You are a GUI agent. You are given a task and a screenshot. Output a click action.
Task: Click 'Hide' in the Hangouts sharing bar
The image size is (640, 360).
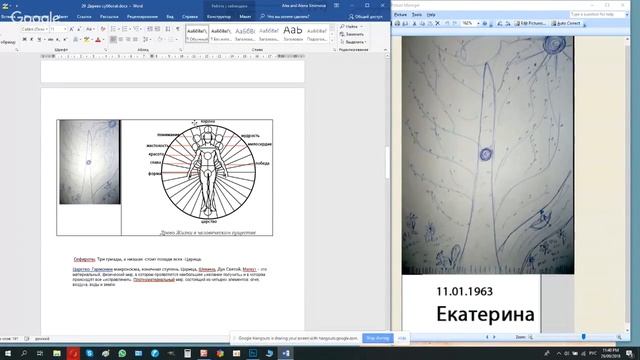click(x=402, y=338)
